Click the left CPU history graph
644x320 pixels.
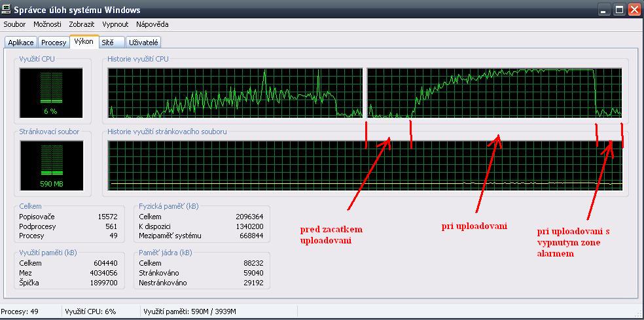click(x=235, y=93)
